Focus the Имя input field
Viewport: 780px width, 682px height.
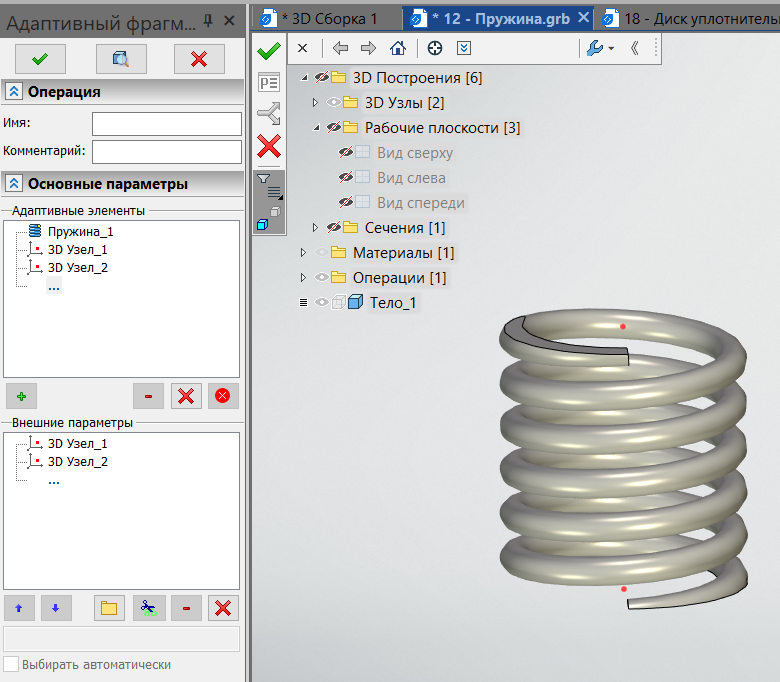(x=167, y=123)
